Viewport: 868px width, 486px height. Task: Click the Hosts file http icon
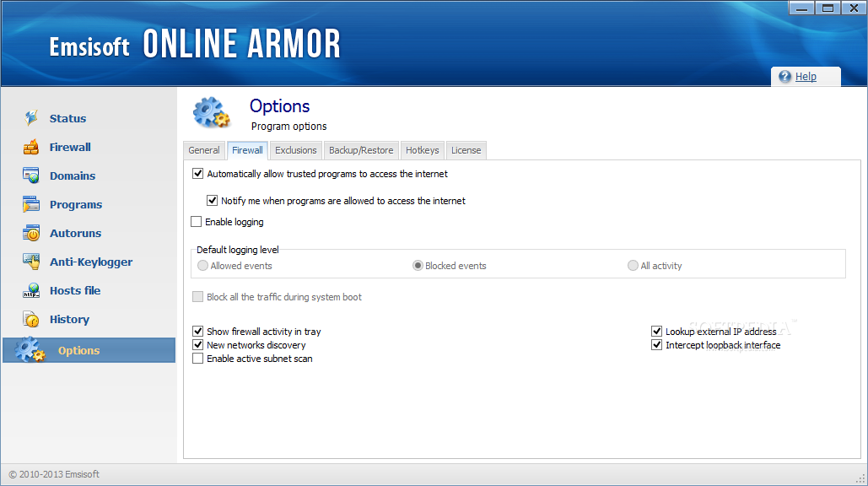(x=31, y=290)
